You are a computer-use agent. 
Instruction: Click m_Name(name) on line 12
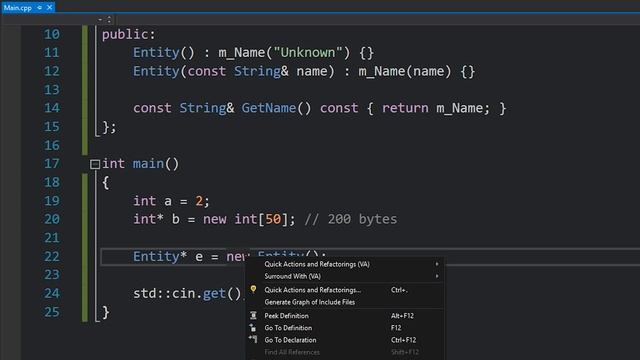point(404,71)
